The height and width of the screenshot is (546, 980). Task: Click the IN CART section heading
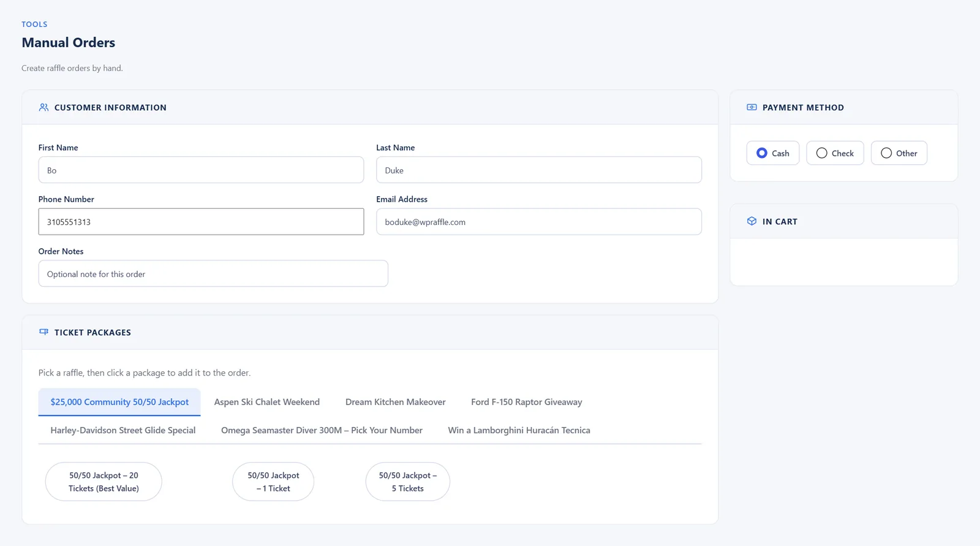(780, 222)
